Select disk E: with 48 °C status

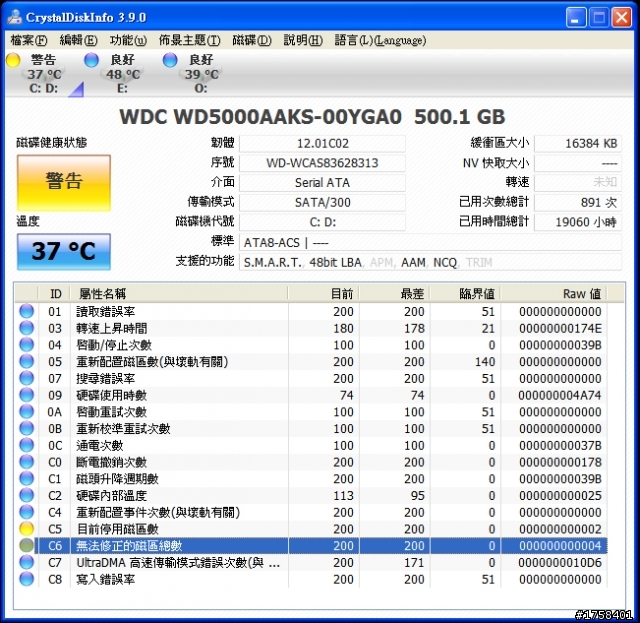[122, 74]
